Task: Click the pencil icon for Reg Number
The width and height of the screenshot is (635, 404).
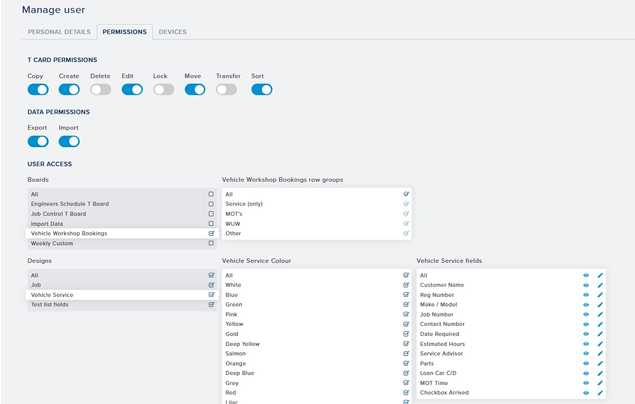Action: [x=600, y=295]
